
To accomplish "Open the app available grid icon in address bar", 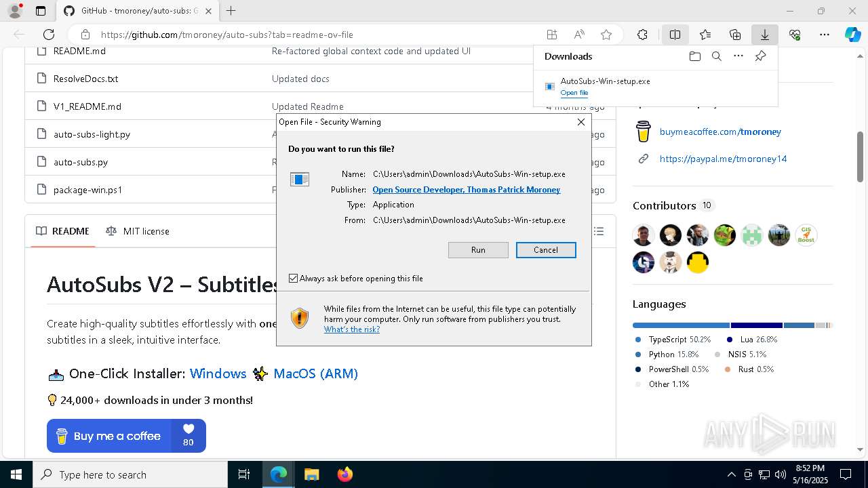I will tap(552, 35).
